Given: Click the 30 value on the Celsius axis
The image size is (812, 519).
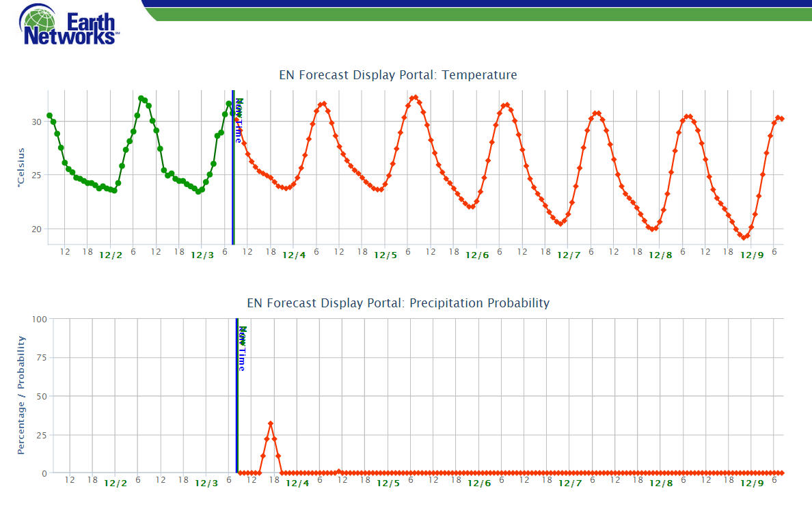Looking at the screenshot, I should click(36, 122).
